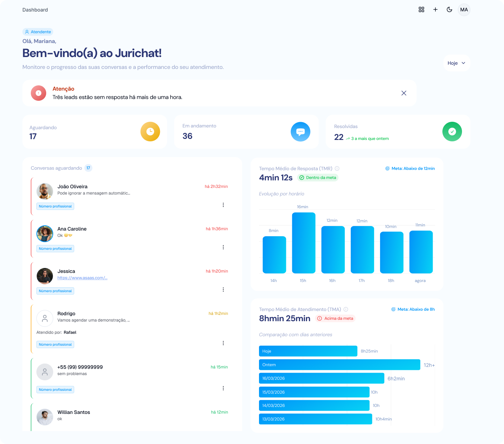The image size is (504, 444).
Task: Click the Ontem bar in TMA chart
Action: [339, 365]
